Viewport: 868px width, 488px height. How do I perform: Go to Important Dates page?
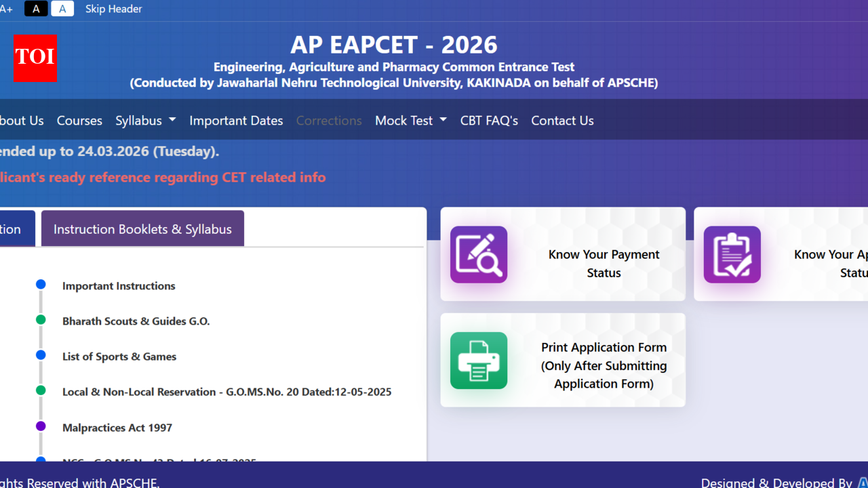236,121
